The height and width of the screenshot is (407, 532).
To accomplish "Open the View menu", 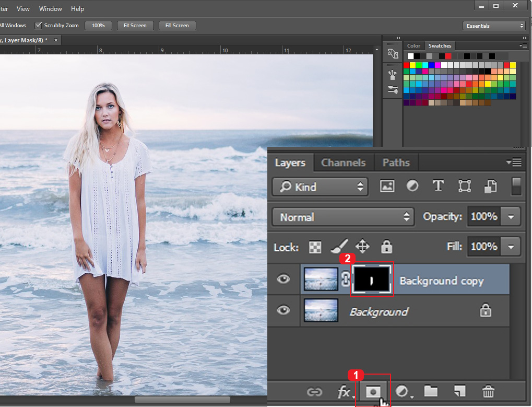I will point(23,9).
